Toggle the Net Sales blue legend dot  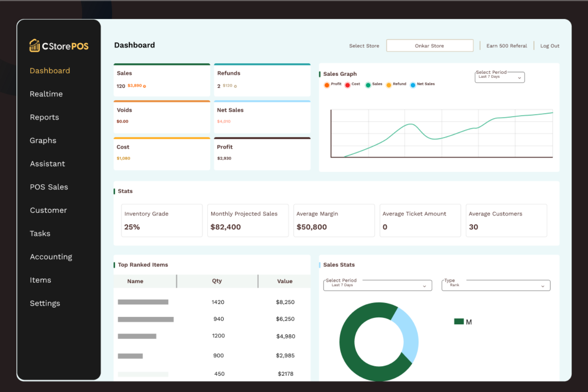coord(413,85)
